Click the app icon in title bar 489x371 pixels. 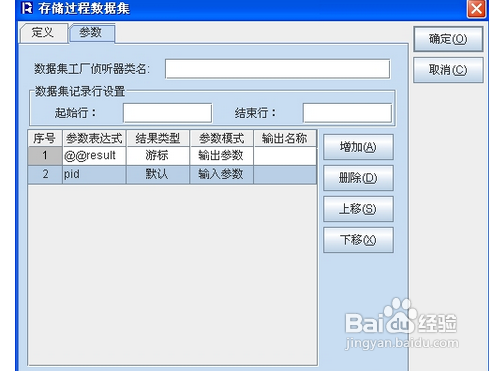point(27,8)
